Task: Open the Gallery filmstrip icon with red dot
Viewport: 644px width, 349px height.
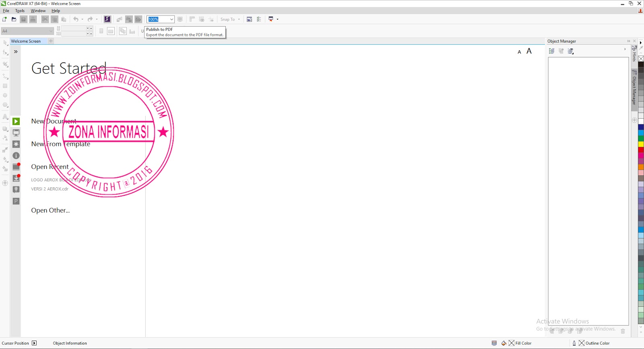Action: coord(16,167)
